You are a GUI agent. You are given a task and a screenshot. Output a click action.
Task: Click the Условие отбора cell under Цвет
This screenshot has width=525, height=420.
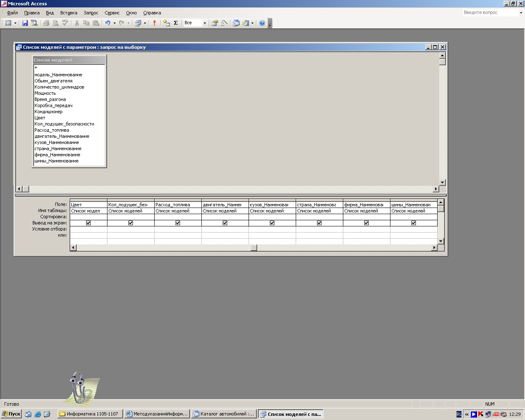tap(88, 229)
